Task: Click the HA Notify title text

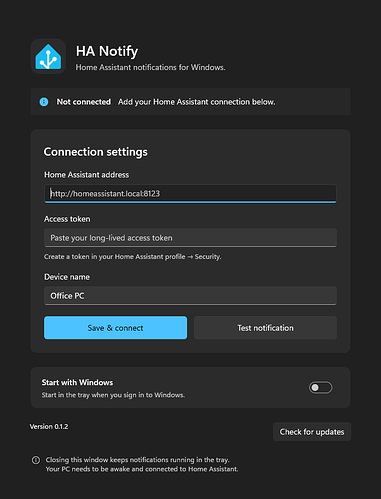Action: [x=107, y=51]
